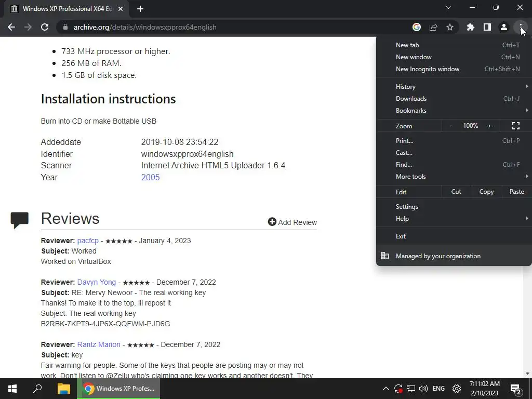Share this page via share icon

point(433,27)
